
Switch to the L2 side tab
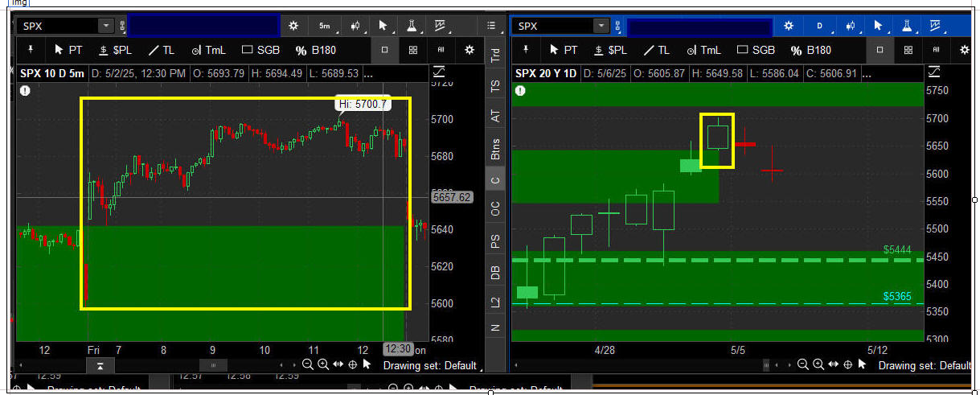pyautogui.click(x=495, y=302)
